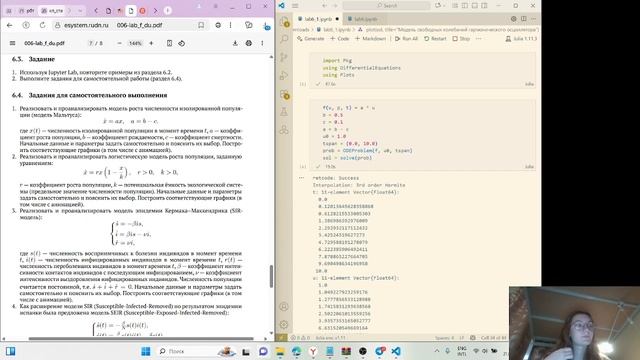
Task: Toggle the VS Code secondary sidebar layout
Action: click(x=484, y=6)
